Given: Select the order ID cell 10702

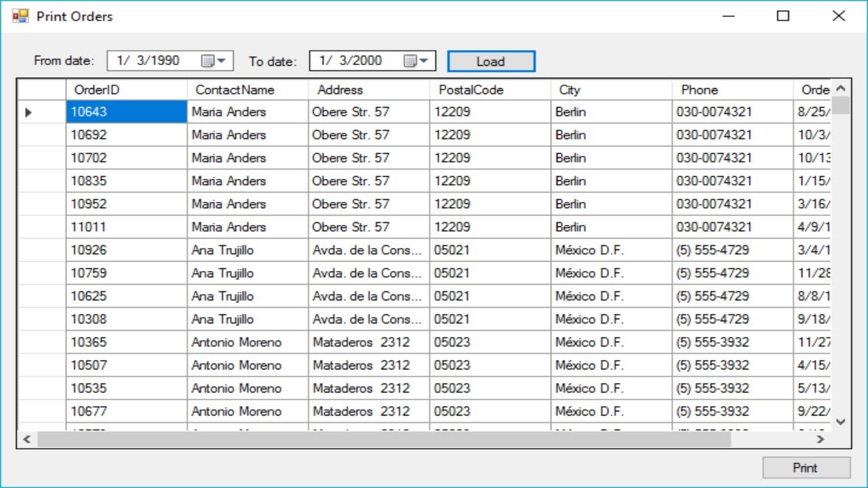Looking at the screenshot, I should [126, 158].
